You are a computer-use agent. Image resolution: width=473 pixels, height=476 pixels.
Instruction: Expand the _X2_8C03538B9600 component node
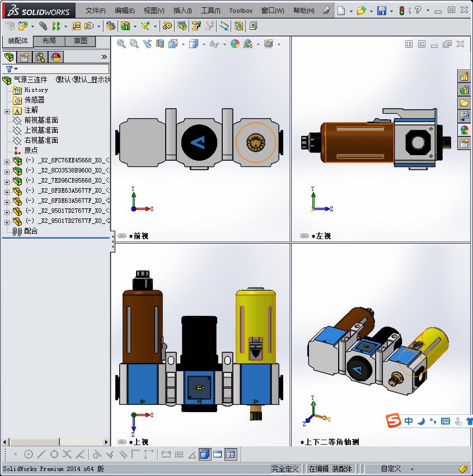pyautogui.click(x=7, y=172)
